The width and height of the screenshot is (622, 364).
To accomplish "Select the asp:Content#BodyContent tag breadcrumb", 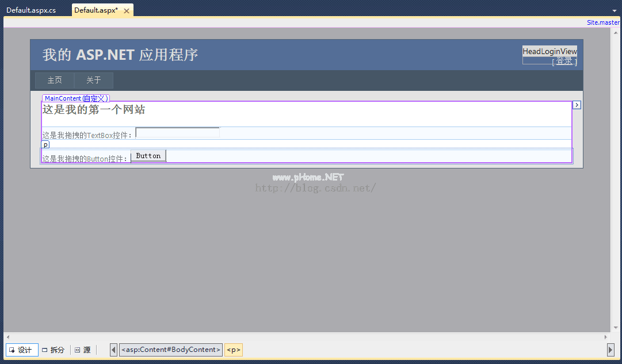I will (x=171, y=350).
